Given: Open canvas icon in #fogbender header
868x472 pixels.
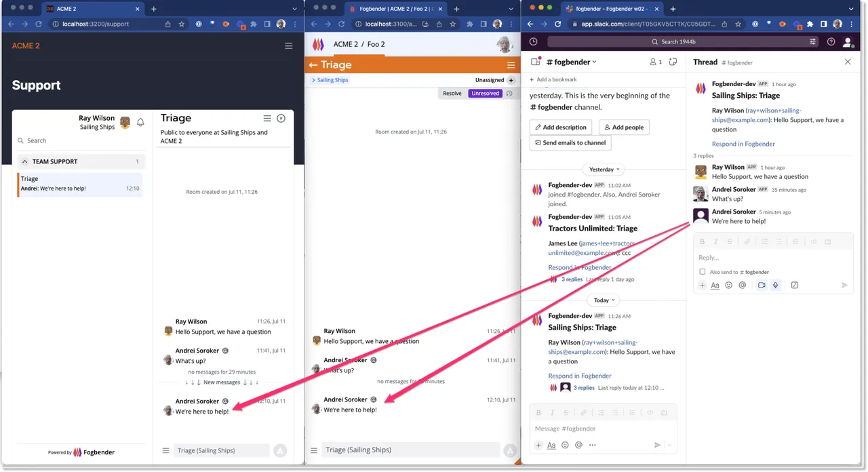Looking at the screenshot, I should point(673,62).
